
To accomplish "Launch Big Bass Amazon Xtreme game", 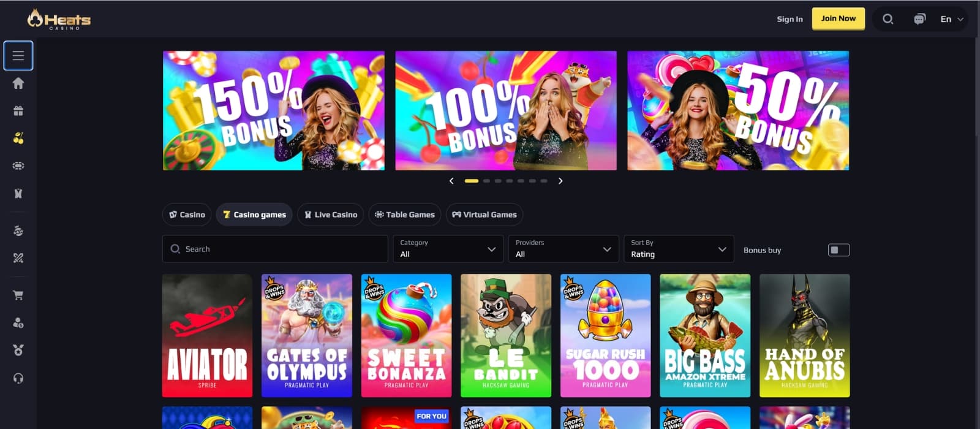I will [705, 335].
